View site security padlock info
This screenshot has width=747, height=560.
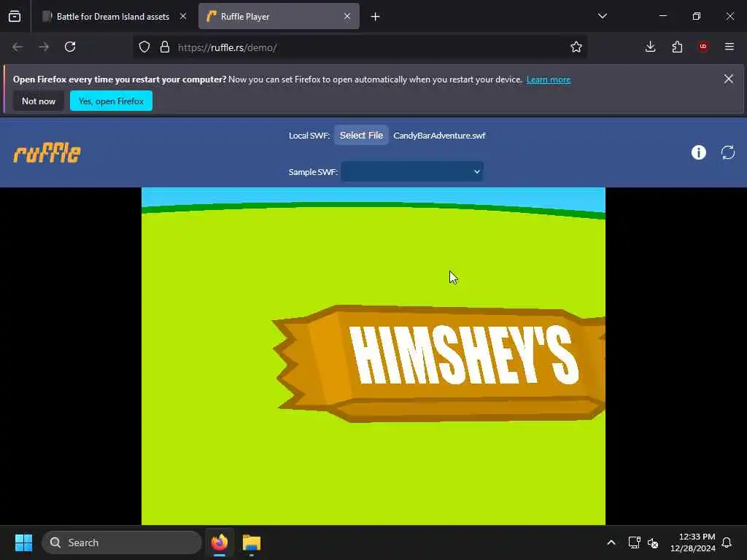click(165, 47)
